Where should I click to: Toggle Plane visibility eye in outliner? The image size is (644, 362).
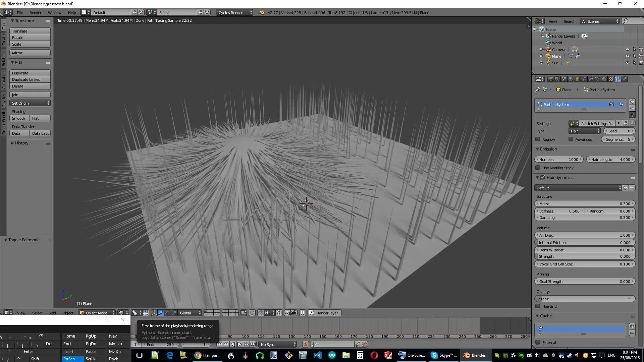pos(627,56)
